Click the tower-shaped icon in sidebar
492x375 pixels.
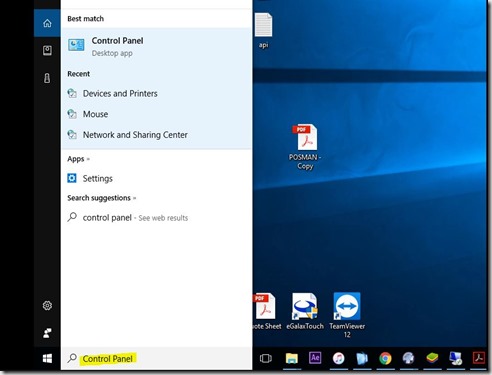coord(47,78)
